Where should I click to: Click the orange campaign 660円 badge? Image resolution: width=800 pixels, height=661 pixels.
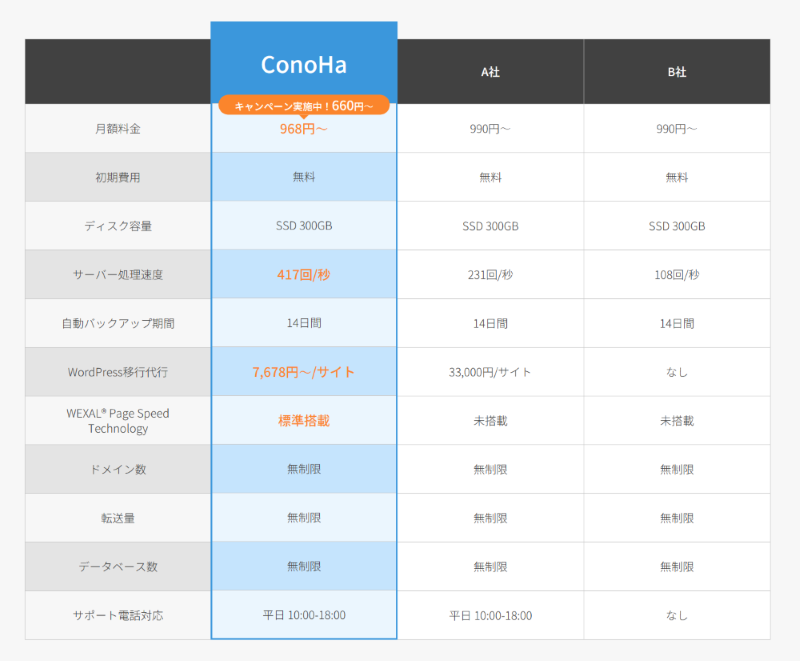(x=304, y=106)
